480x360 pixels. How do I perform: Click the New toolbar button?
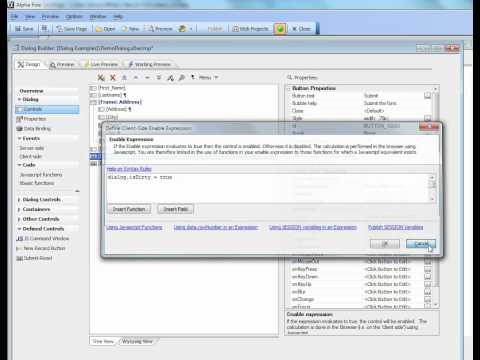[x=130, y=29]
